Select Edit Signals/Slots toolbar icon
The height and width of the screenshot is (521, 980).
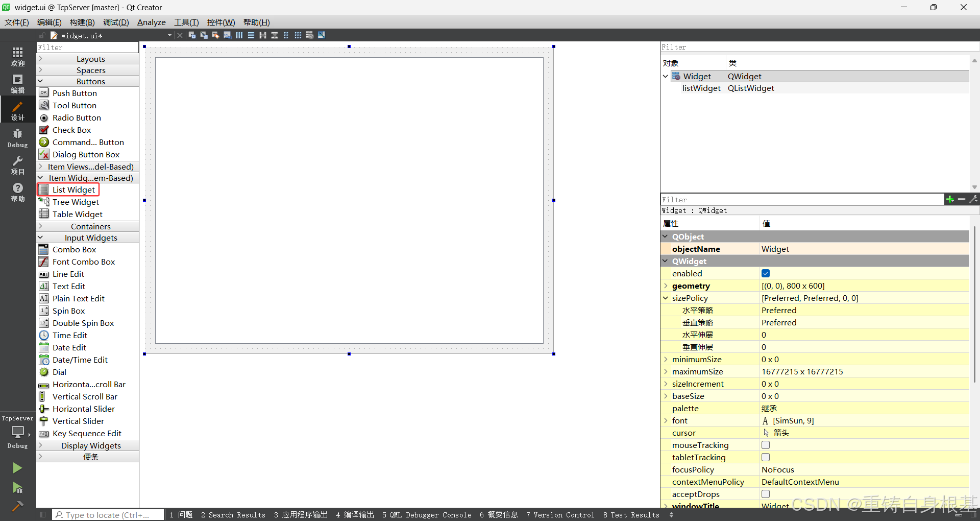(x=204, y=35)
